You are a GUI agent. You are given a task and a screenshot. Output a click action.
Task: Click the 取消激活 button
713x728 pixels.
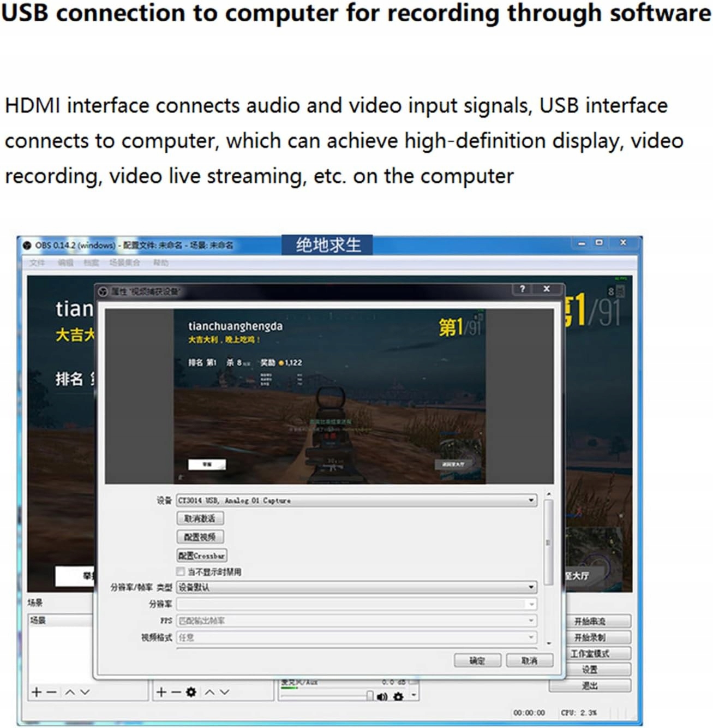(x=200, y=518)
